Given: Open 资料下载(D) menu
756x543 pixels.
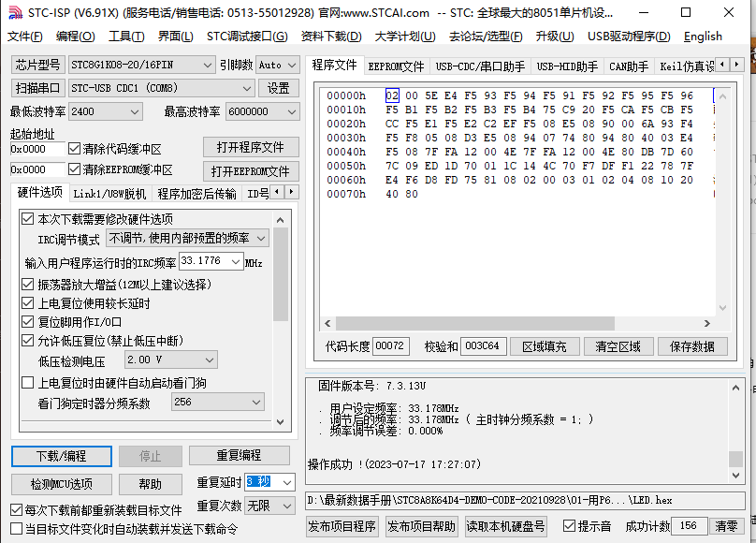Looking at the screenshot, I should (331, 37).
